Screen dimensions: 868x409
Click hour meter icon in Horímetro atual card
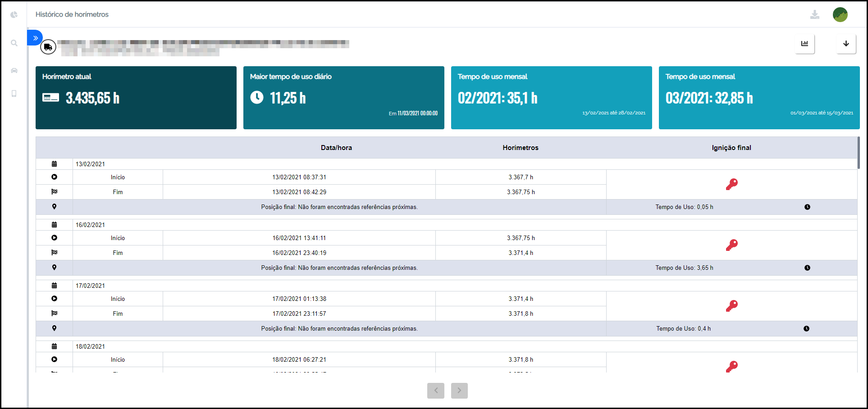50,98
